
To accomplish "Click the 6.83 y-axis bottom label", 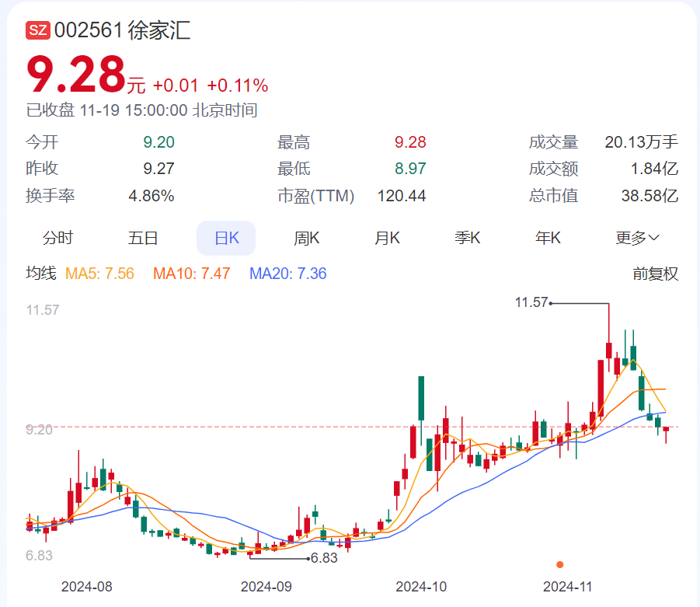I will (x=40, y=556).
